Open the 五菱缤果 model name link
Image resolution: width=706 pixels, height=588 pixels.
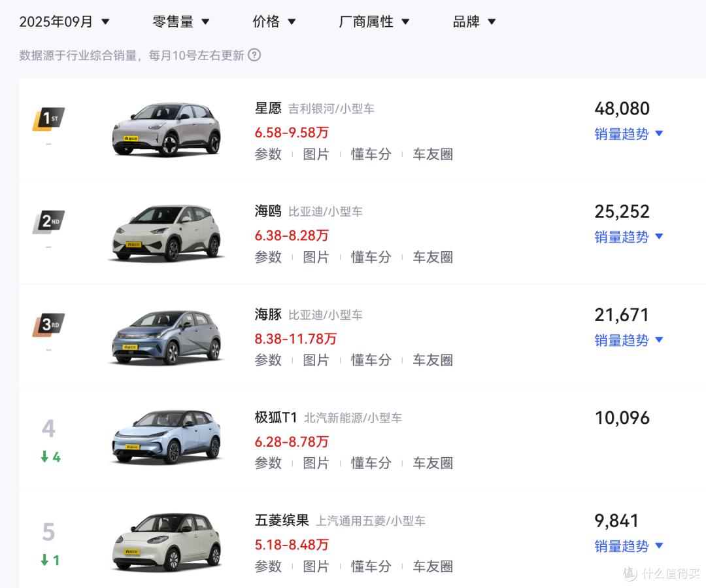[282, 521]
